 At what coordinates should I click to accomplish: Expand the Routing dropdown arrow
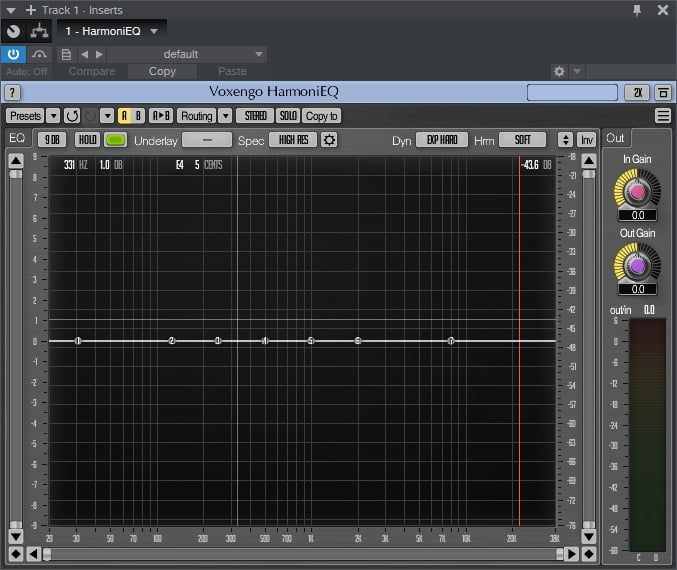(x=224, y=116)
